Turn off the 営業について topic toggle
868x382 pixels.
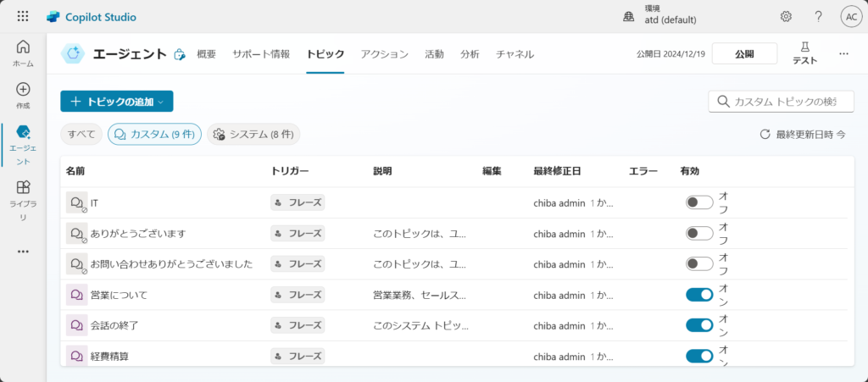point(699,295)
